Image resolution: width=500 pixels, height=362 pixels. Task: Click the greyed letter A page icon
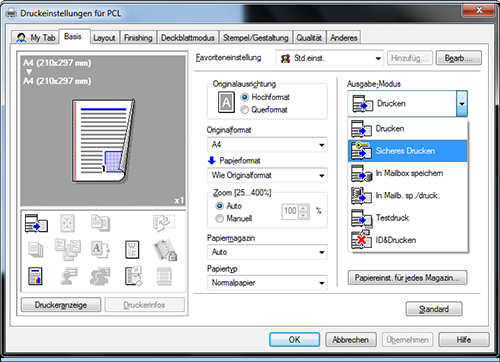tap(100, 250)
